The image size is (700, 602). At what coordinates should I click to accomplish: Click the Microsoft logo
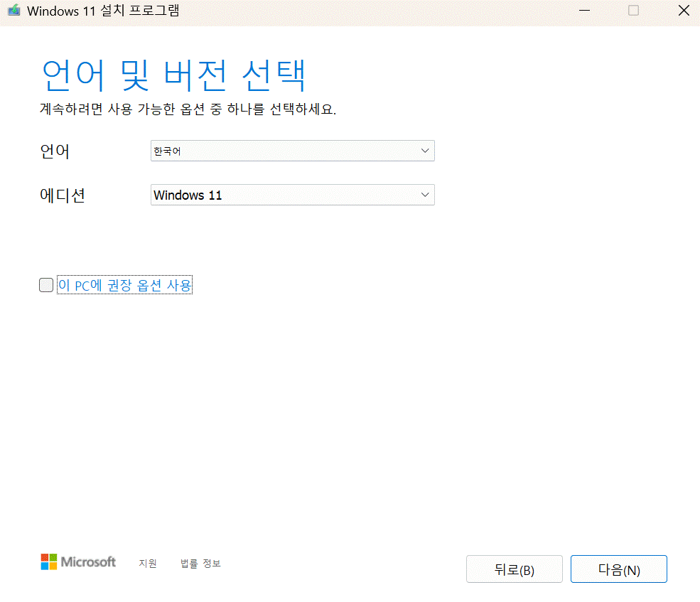[x=78, y=561]
